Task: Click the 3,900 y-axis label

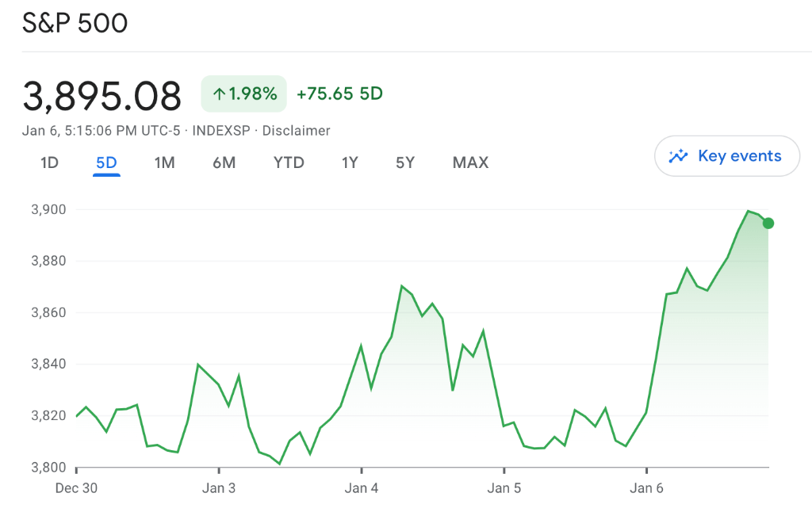Action: pos(47,210)
